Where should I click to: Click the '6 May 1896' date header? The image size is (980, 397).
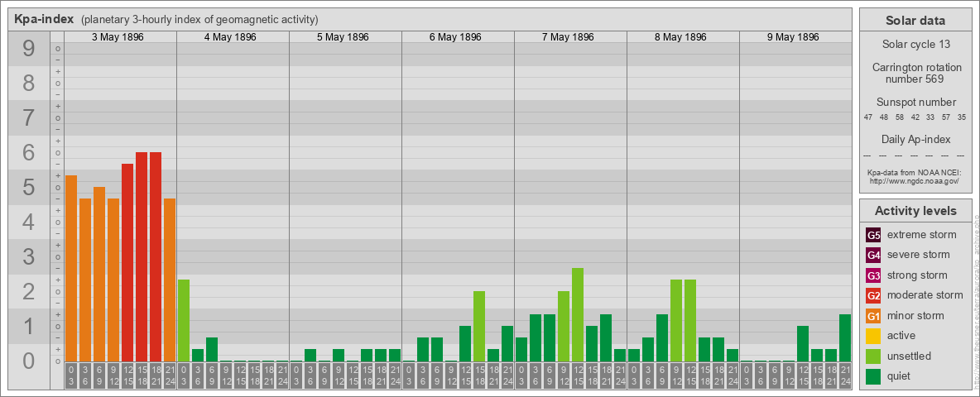pos(455,37)
